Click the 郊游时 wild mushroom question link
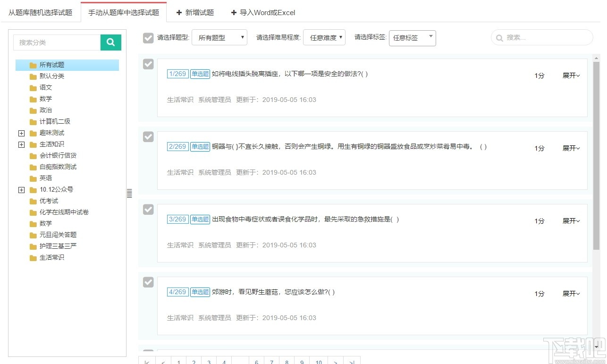Image resolution: width=607 pixels, height=364 pixels. (274, 292)
